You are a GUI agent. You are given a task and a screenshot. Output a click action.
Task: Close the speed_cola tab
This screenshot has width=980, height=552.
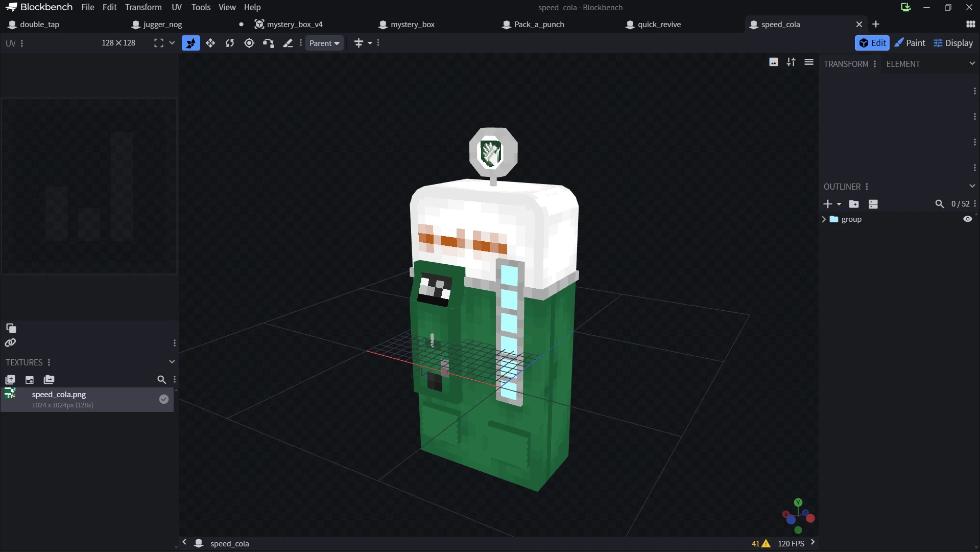tap(859, 24)
